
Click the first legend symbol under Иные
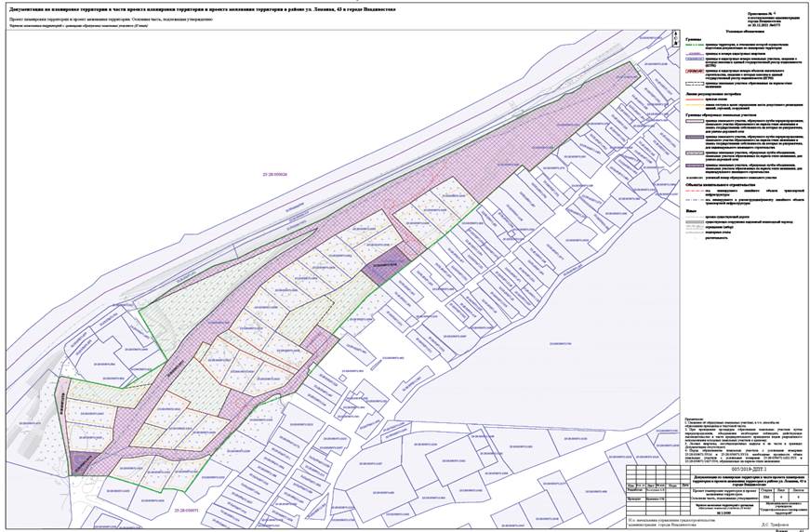click(694, 216)
